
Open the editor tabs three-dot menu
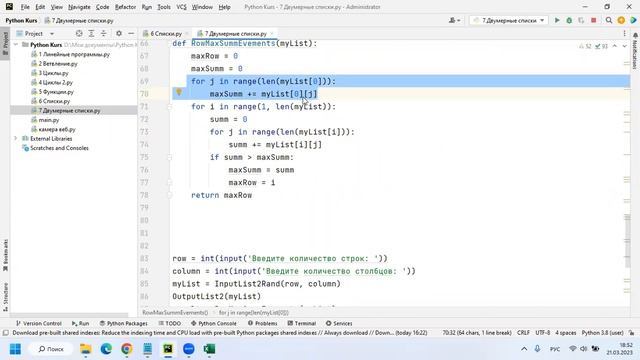pyautogui.click(x=624, y=33)
